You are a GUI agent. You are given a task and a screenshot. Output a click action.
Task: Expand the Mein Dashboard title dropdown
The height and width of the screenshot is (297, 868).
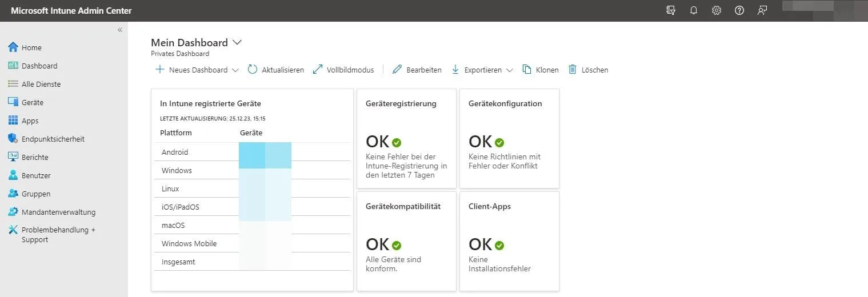tap(238, 42)
